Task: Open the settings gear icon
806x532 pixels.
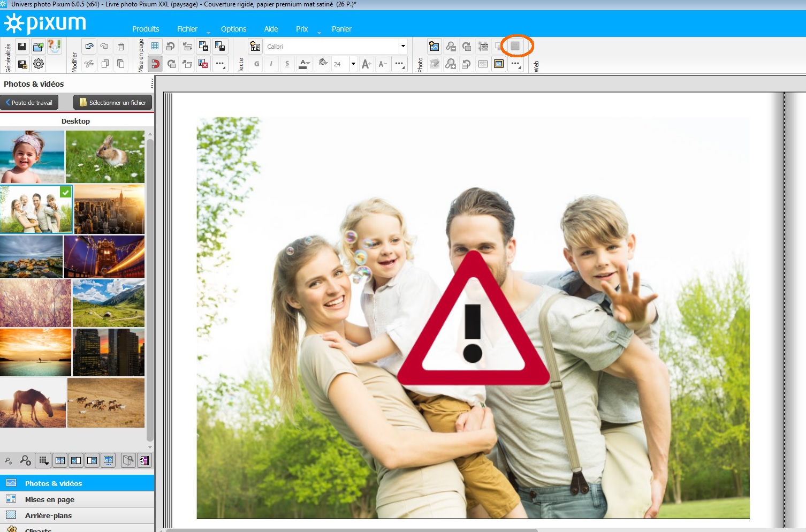Action: pos(39,64)
